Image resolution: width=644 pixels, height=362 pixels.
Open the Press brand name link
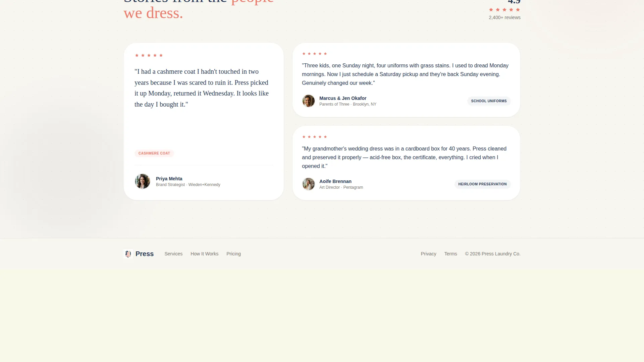pyautogui.click(x=145, y=254)
